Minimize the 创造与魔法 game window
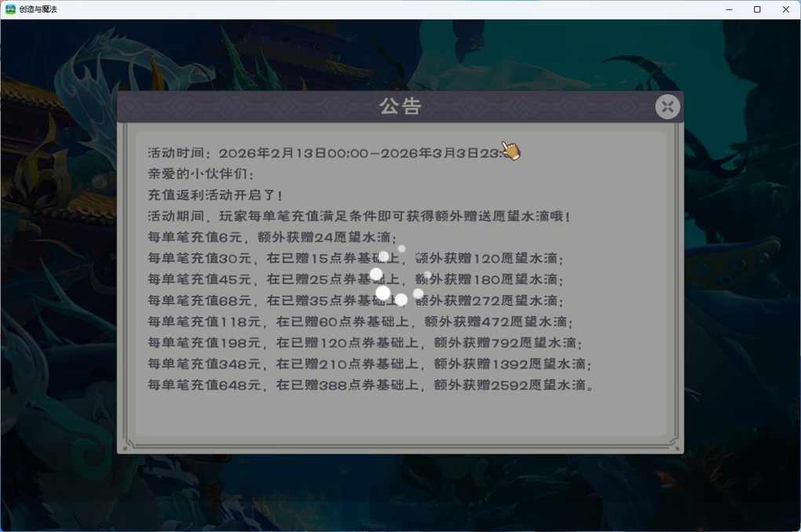 (729, 9)
